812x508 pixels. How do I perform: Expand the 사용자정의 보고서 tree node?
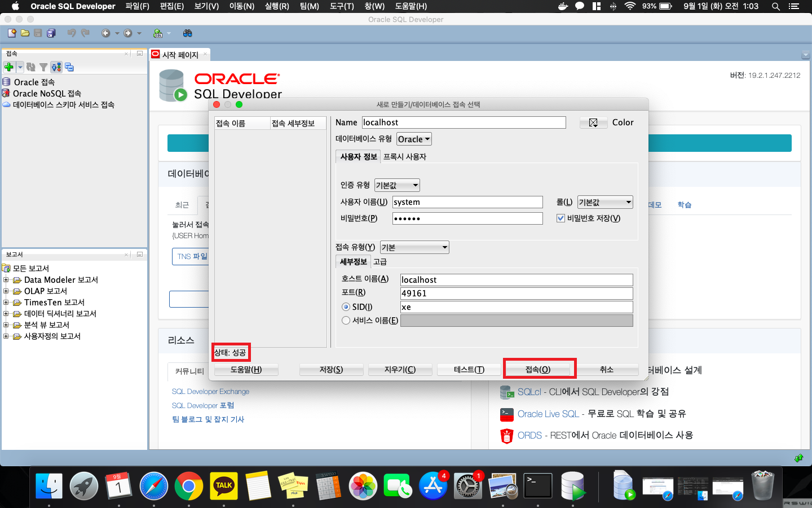(6, 336)
